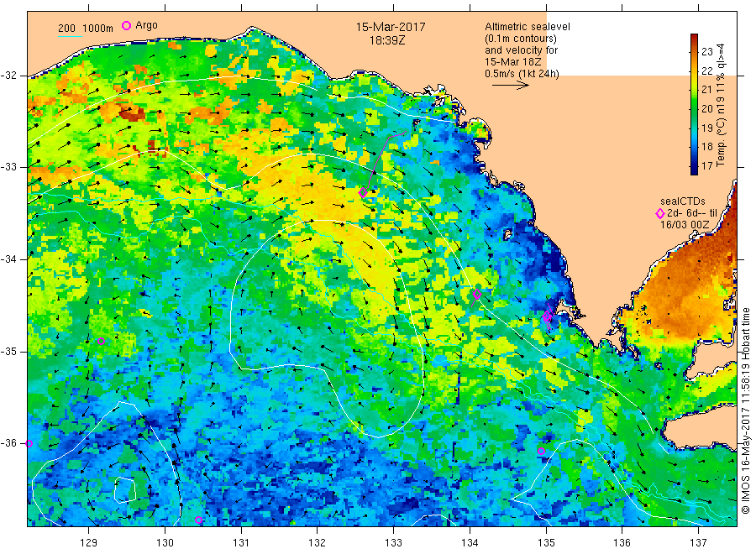756x554 pixels.
Task: Click the seal CTD diamond cluster near 135E, 34.6S
Action: [x=547, y=317]
